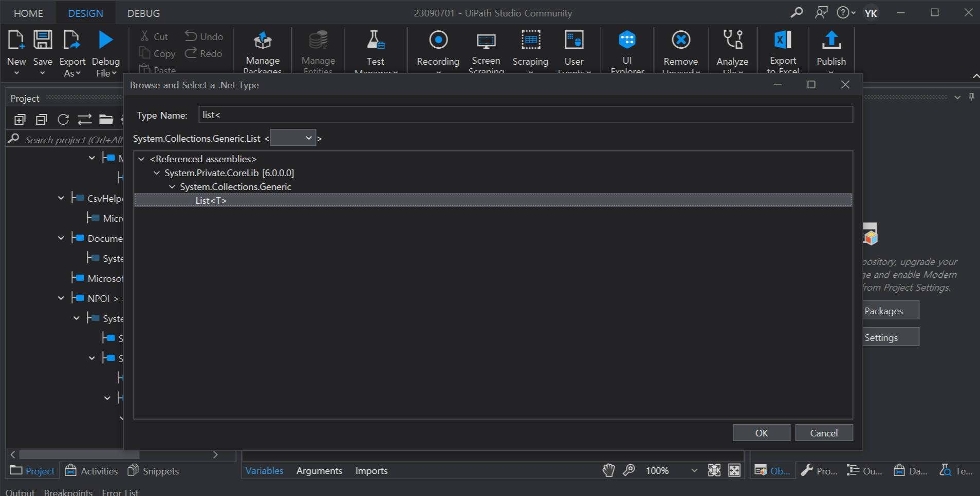980x496 pixels.
Task: Collapse NPOI dependency node
Action: click(x=61, y=298)
